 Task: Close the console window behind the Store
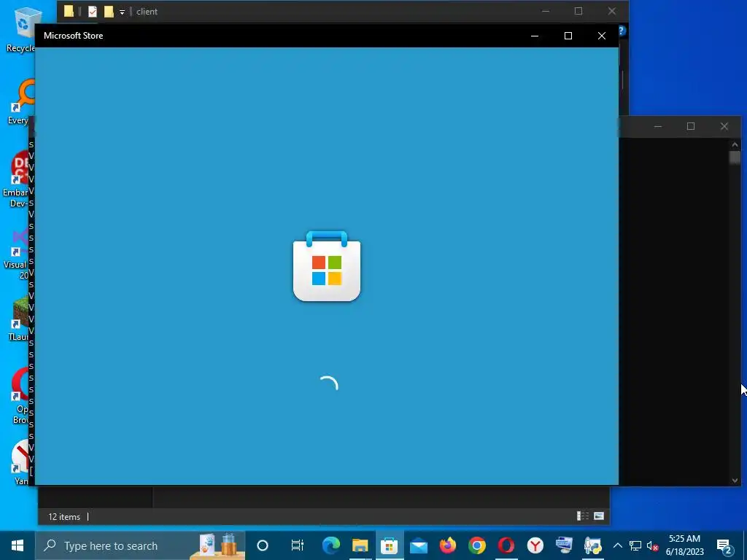724,126
